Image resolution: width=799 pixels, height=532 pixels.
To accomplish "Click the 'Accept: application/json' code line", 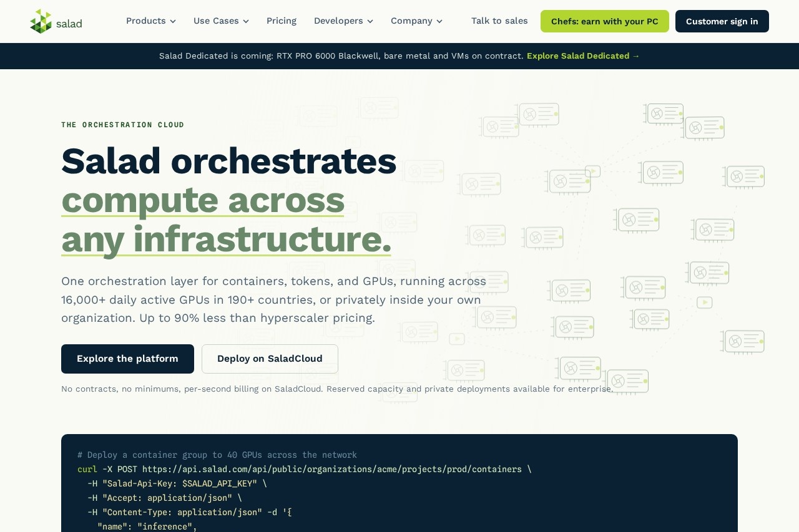I will pyautogui.click(x=165, y=498).
